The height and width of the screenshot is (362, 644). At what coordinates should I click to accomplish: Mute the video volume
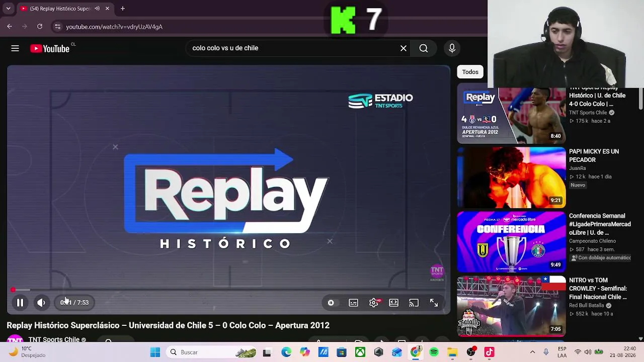click(41, 303)
